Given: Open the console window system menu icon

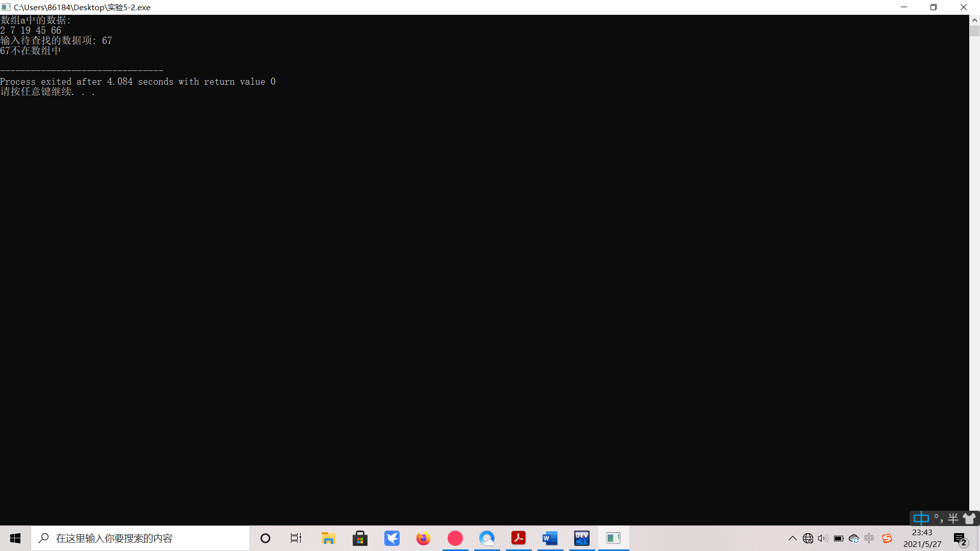Looking at the screenshot, I should pos(6,7).
